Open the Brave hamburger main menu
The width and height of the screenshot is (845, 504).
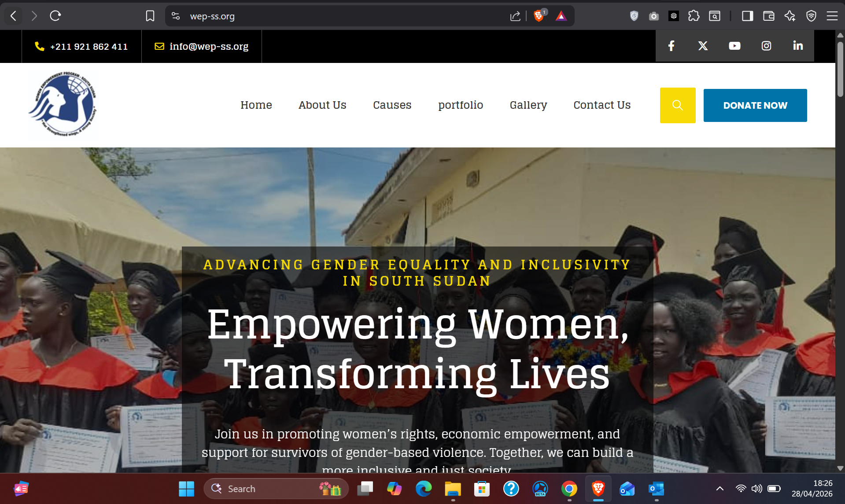[832, 16]
